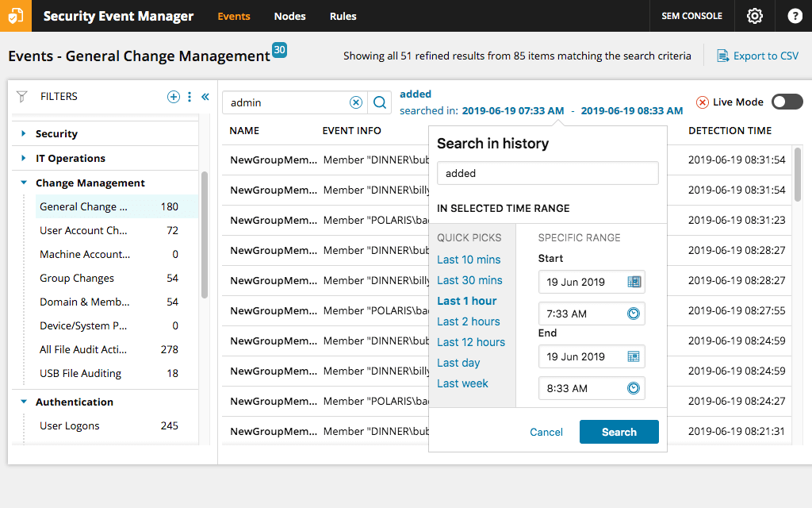Image resolution: width=812 pixels, height=508 pixels.
Task: Choose Last week from quick picks
Action: pos(462,383)
